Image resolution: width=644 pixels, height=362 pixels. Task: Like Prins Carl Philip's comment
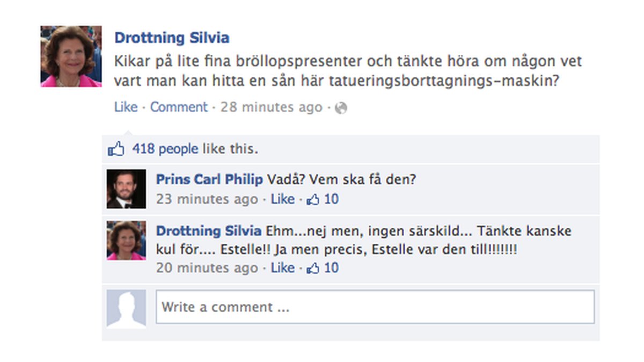[283, 199]
